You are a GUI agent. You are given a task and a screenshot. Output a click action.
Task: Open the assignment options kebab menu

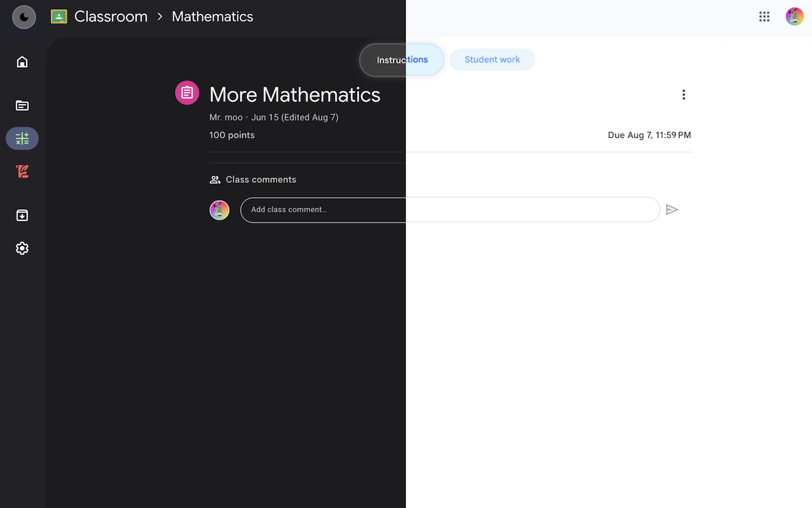click(683, 94)
